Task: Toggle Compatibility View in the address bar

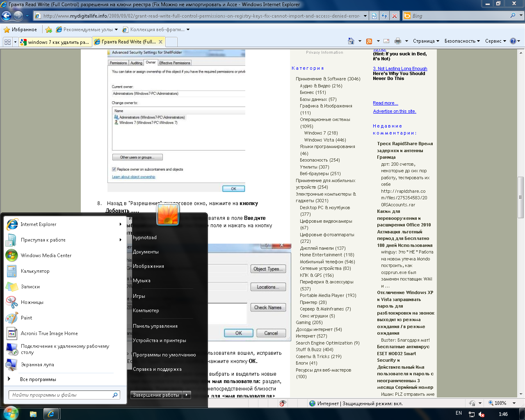Action: point(374,16)
